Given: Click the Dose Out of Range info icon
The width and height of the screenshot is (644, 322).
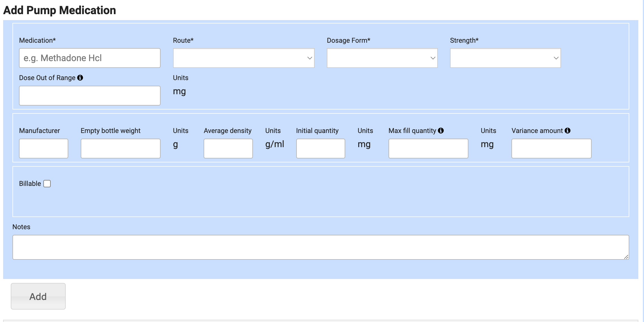Looking at the screenshot, I should [x=80, y=78].
